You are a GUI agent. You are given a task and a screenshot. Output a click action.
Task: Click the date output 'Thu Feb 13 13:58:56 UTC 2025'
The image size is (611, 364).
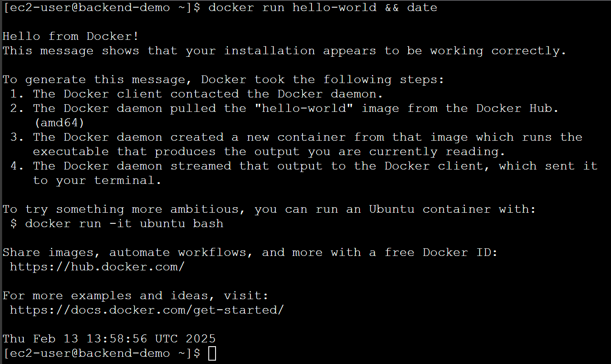pos(109,339)
